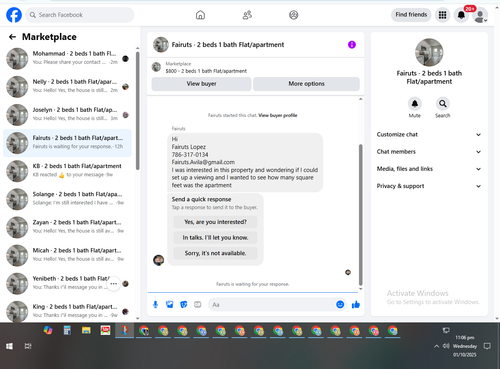Click the conversation list scrollbar
This screenshot has width=500, height=369.
pos(138,111)
